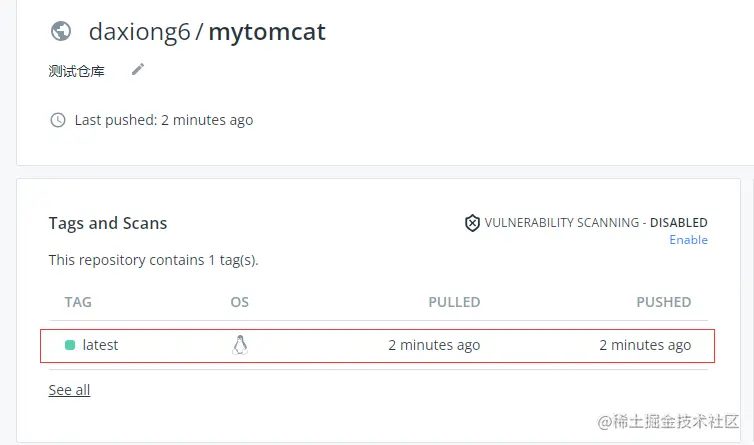754x445 pixels.
Task: Click the daxiong6 namespace name
Action: [139, 32]
